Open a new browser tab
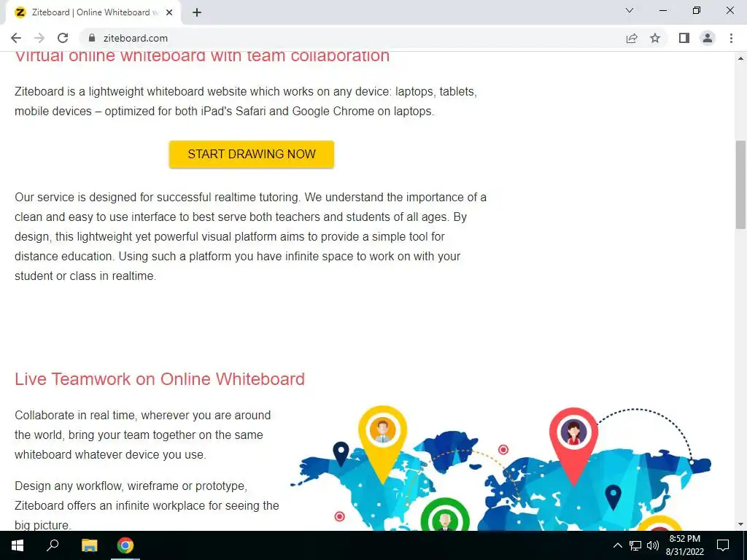This screenshot has height=560, width=747. 197,12
